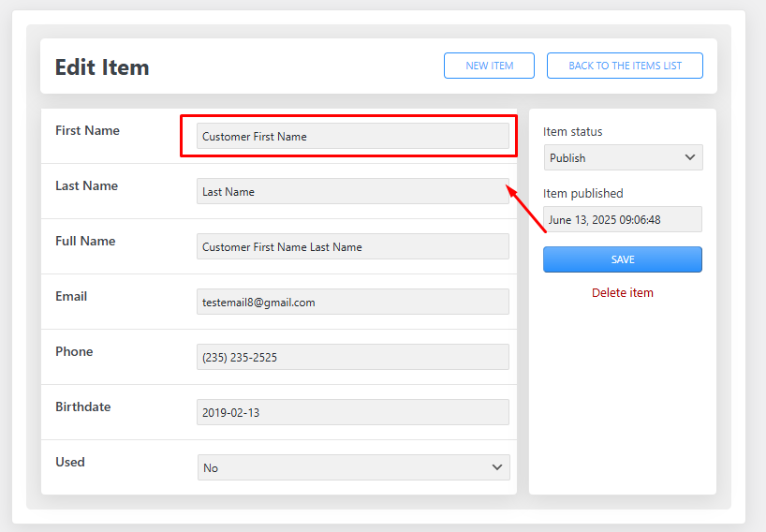Click the First Name label text
The height and width of the screenshot is (532, 766).
click(87, 131)
